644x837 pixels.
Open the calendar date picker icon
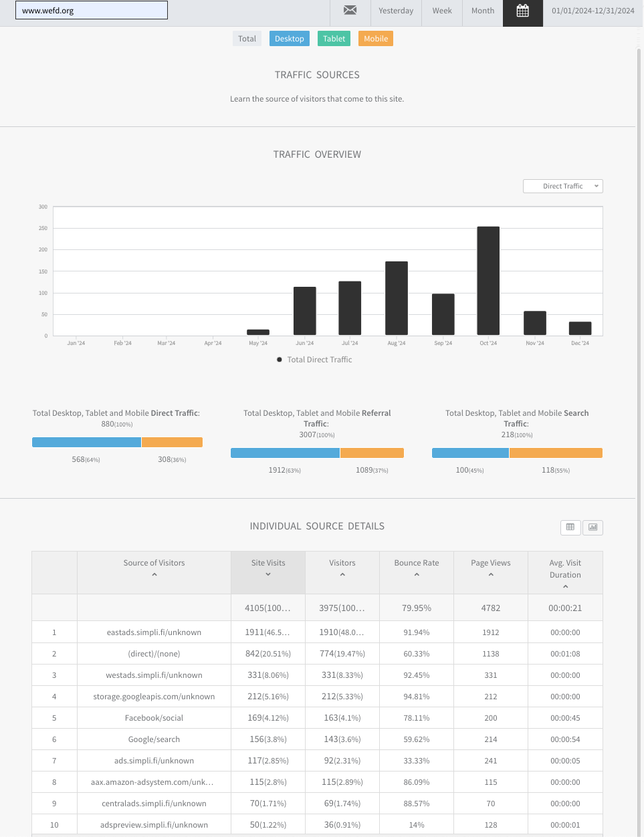click(x=523, y=11)
